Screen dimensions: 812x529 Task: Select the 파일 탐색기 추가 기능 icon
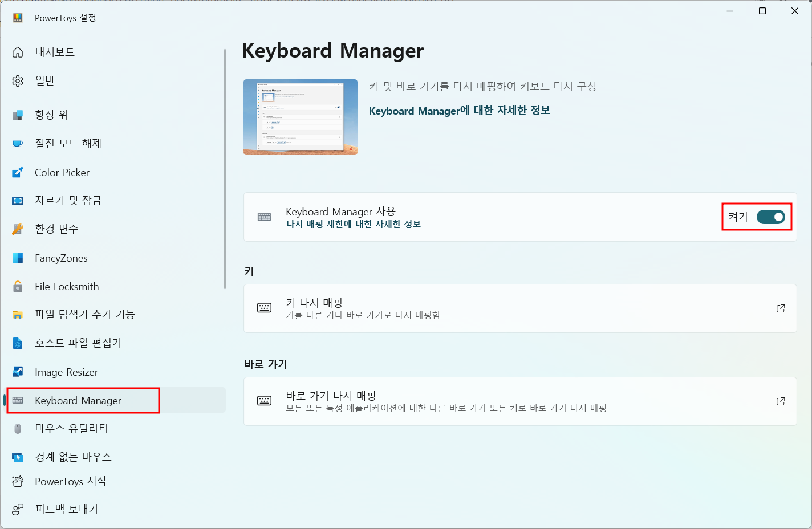click(x=18, y=315)
